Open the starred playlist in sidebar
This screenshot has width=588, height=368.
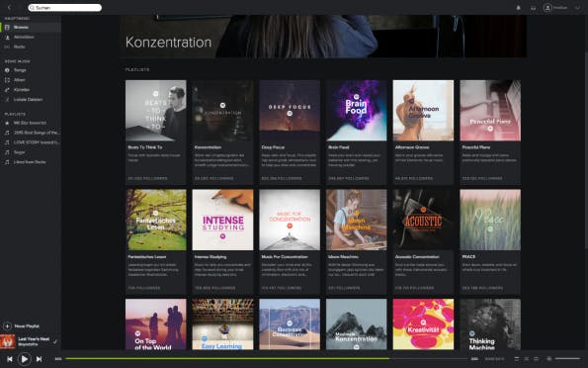coord(31,123)
